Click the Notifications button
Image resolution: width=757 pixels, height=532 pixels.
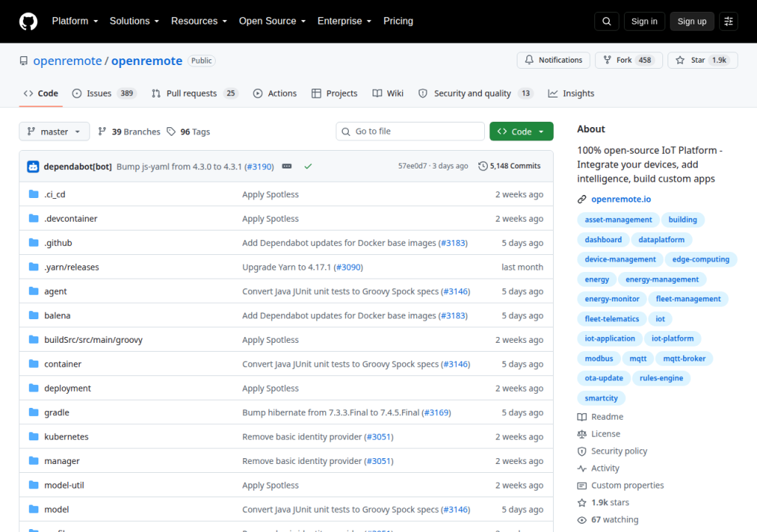pyautogui.click(x=553, y=61)
